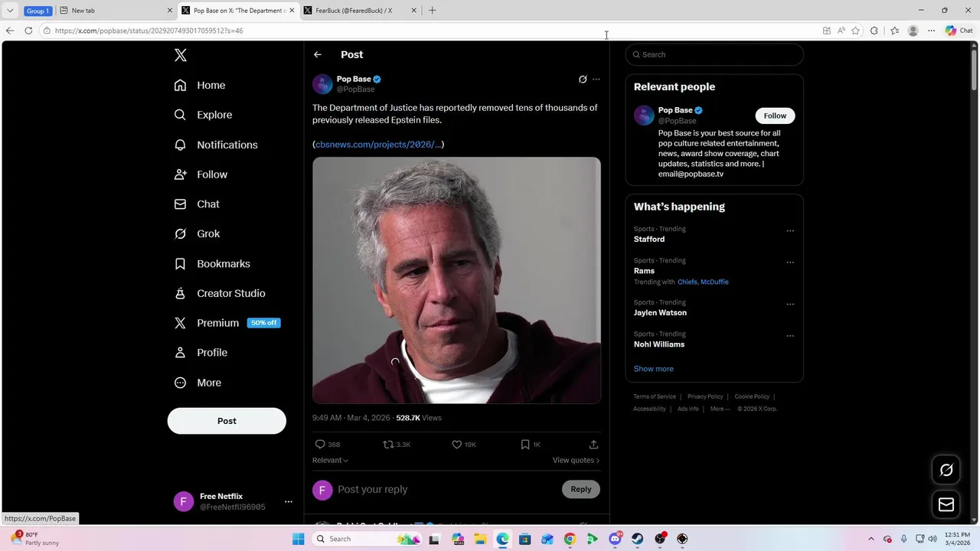Refresh the page with reload icon

[x=28, y=31]
